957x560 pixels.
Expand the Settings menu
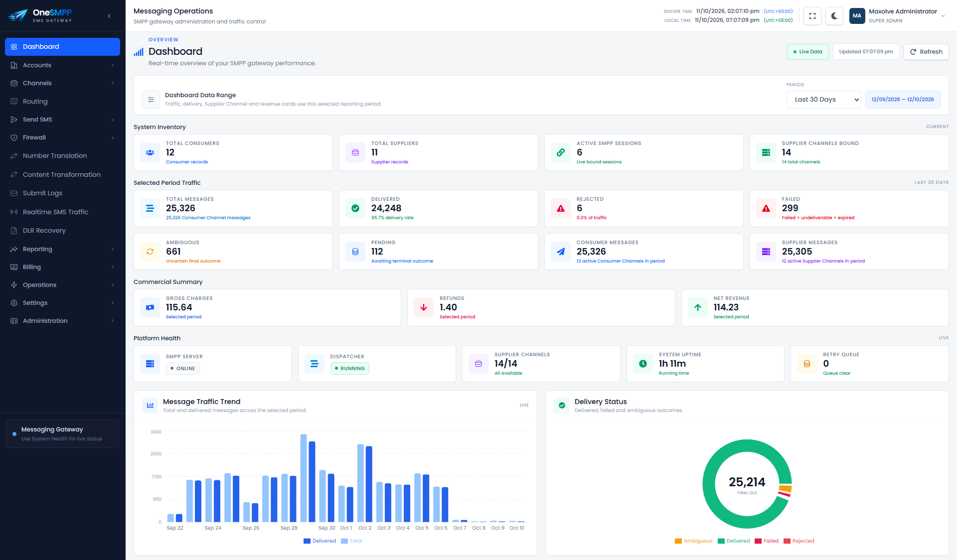[62, 303]
